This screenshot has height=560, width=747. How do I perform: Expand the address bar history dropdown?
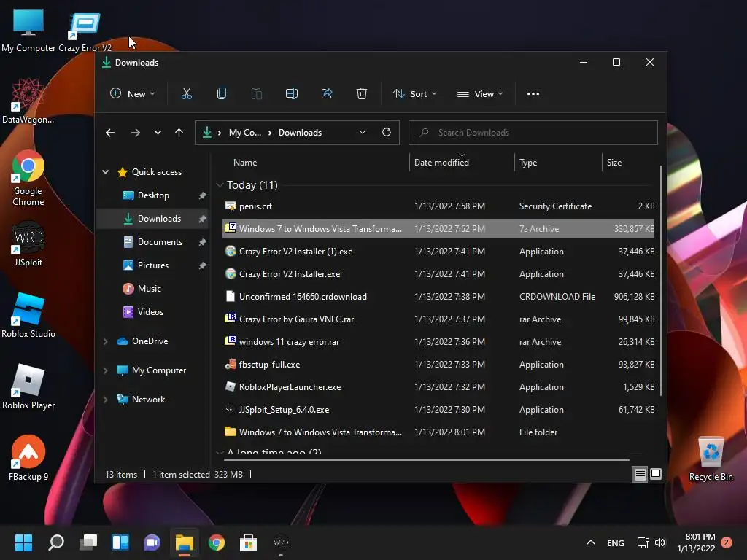click(x=363, y=133)
